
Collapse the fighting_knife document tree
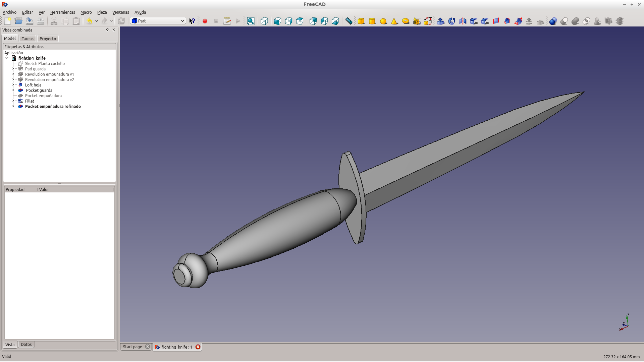(7, 58)
